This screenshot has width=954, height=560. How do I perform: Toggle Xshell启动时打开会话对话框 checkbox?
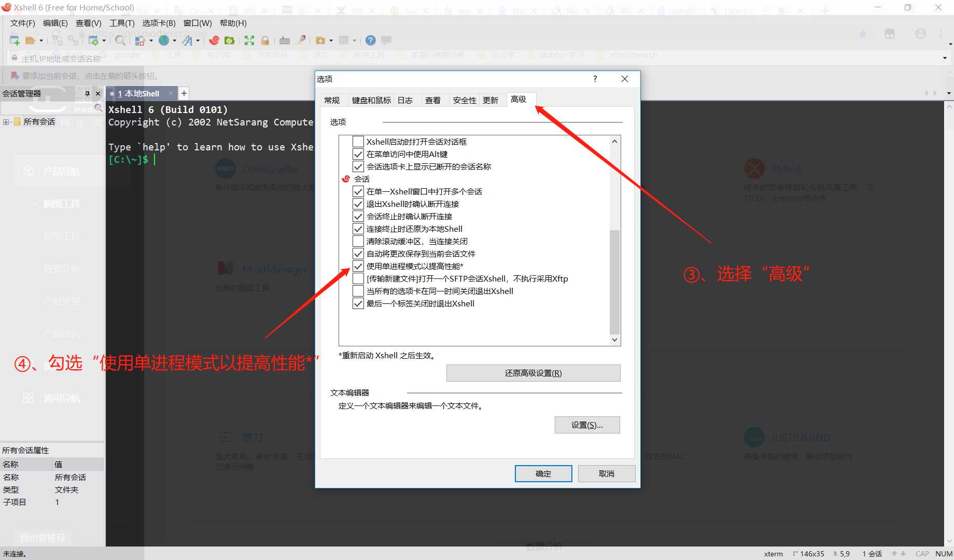(358, 142)
